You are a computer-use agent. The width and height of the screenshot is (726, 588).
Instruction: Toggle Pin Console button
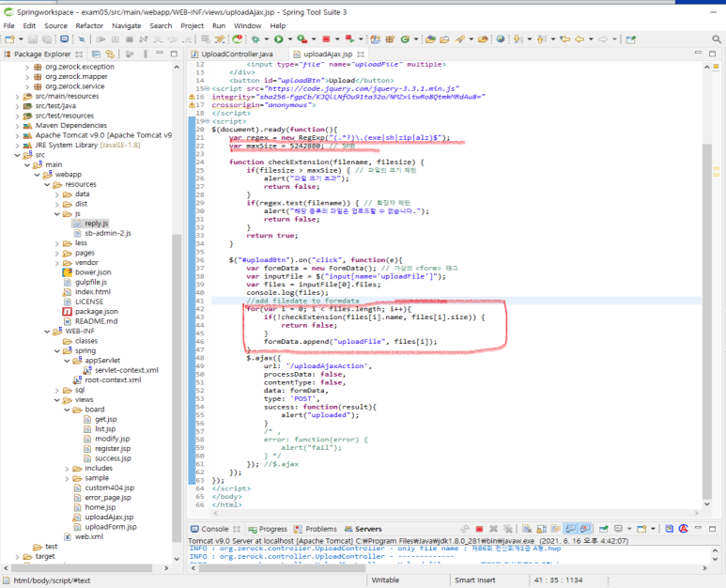[x=604, y=529]
